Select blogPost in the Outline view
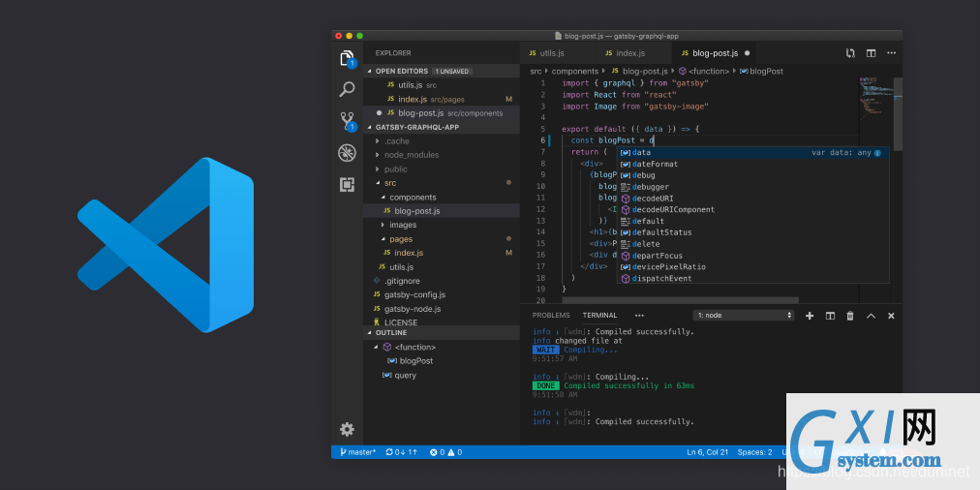 [x=442, y=361]
